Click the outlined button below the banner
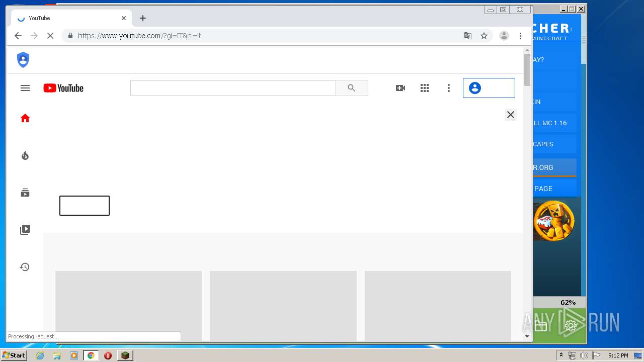This screenshot has width=644, height=362. coord(85,206)
